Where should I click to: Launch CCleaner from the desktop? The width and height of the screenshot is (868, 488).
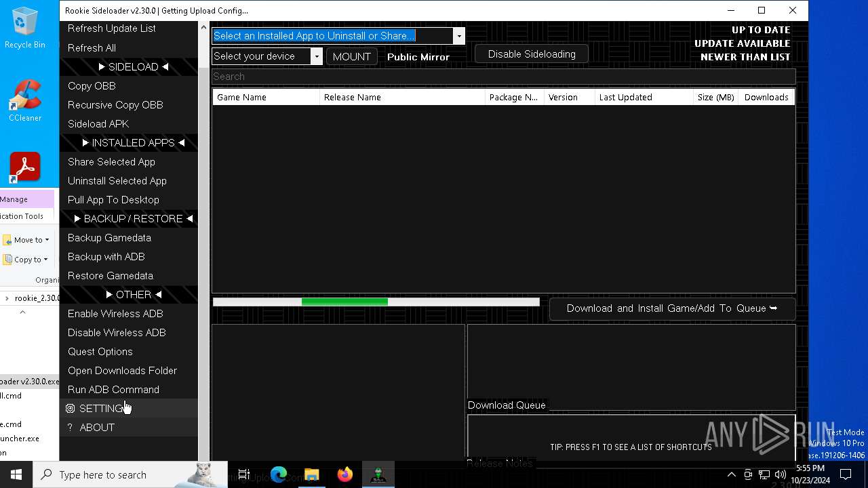pyautogui.click(x=25, y=100)
